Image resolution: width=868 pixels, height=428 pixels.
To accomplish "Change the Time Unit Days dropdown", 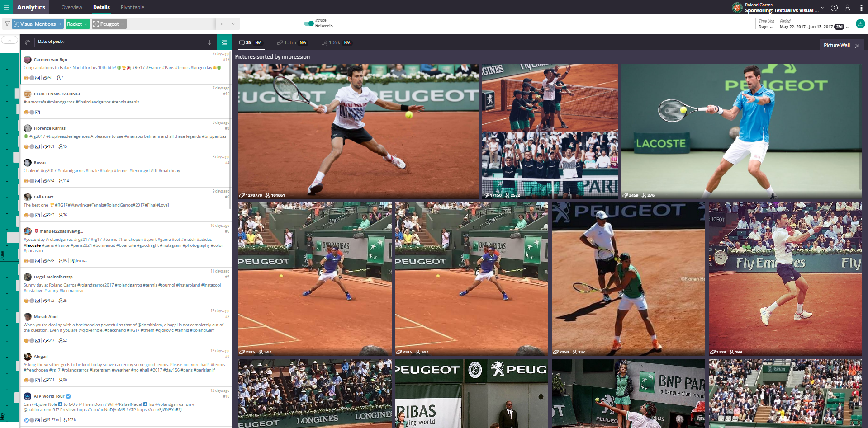I will [765, 27].
